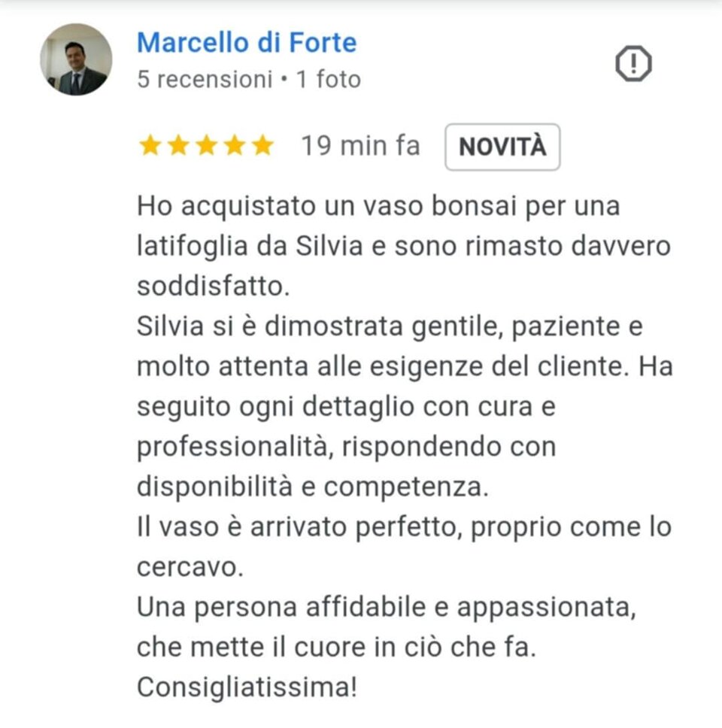
Task: Click the closing word 'Consigliatissima!'
Action: coord(247,687)
